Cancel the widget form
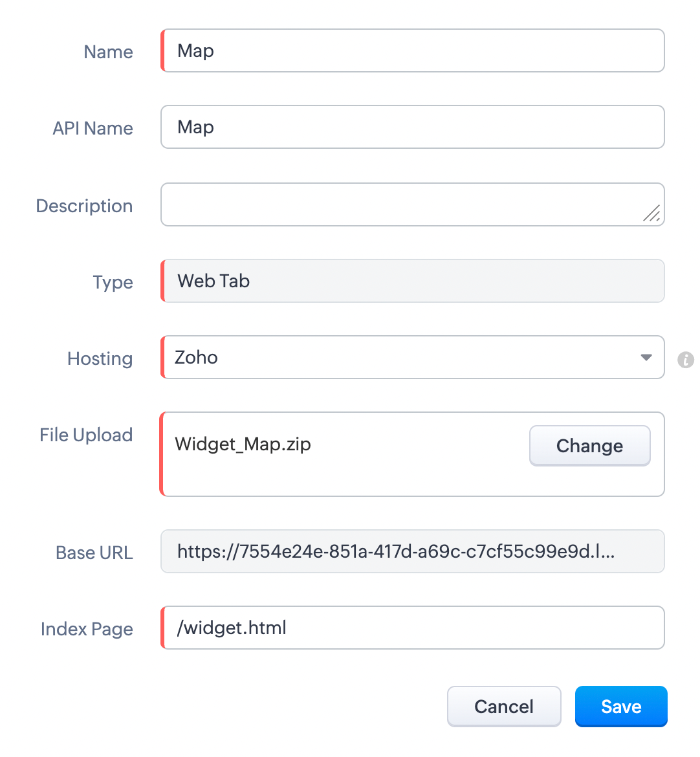This screenshot has width=700, height=757. 504,707
